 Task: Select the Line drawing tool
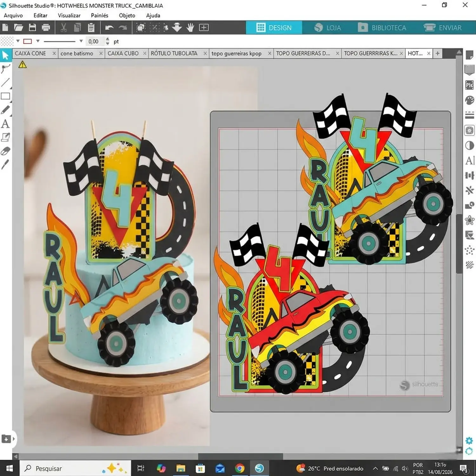[5, 83]
